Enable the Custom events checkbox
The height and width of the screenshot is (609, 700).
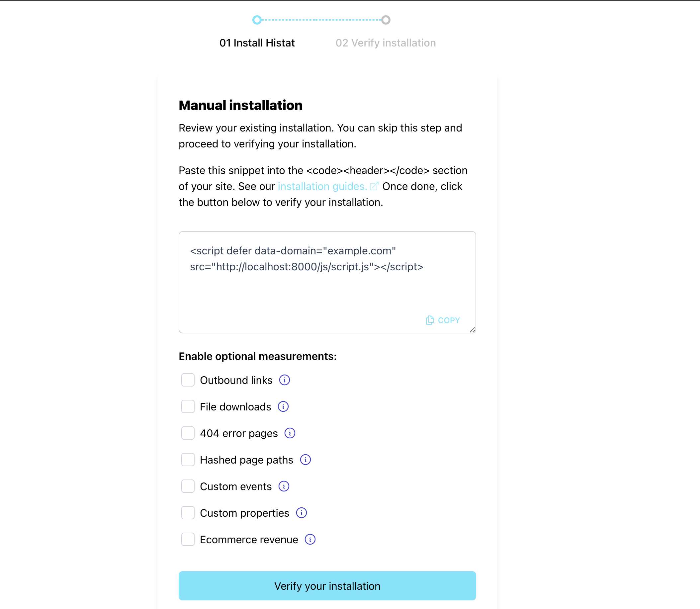[187, 486]
